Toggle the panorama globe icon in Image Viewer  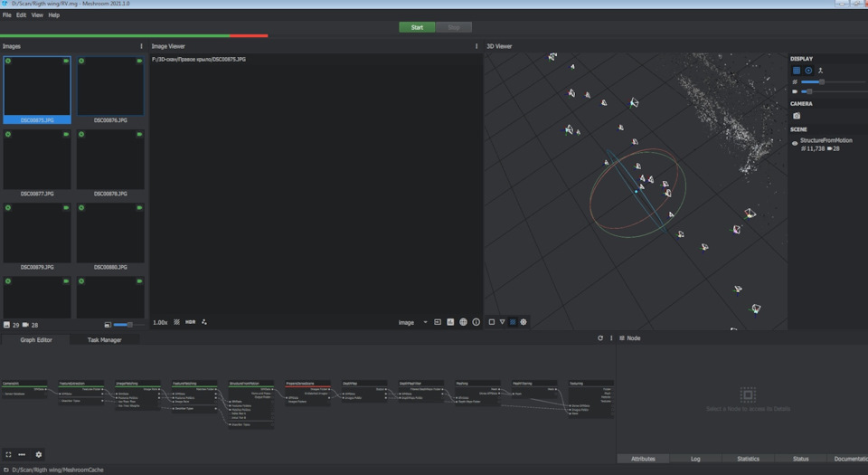tap(463, 322)
